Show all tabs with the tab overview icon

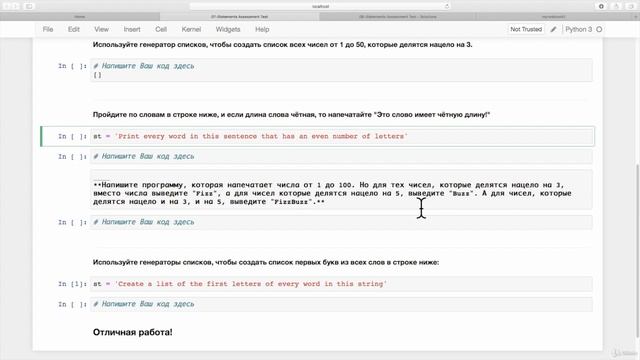click(631, 6)
